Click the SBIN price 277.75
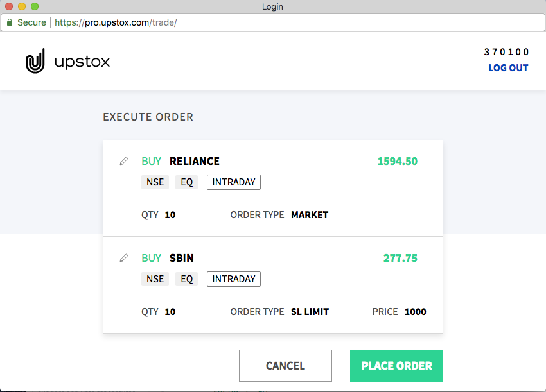The image size is (546, 392). (400, 258)
